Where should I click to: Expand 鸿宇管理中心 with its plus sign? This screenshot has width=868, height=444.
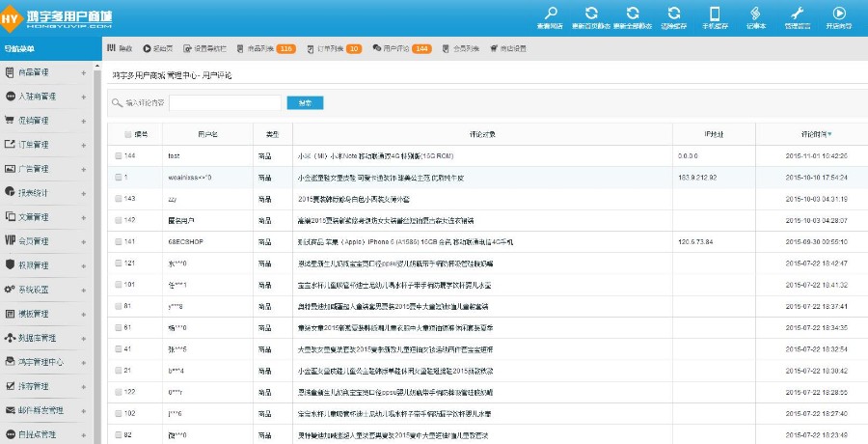84,363
